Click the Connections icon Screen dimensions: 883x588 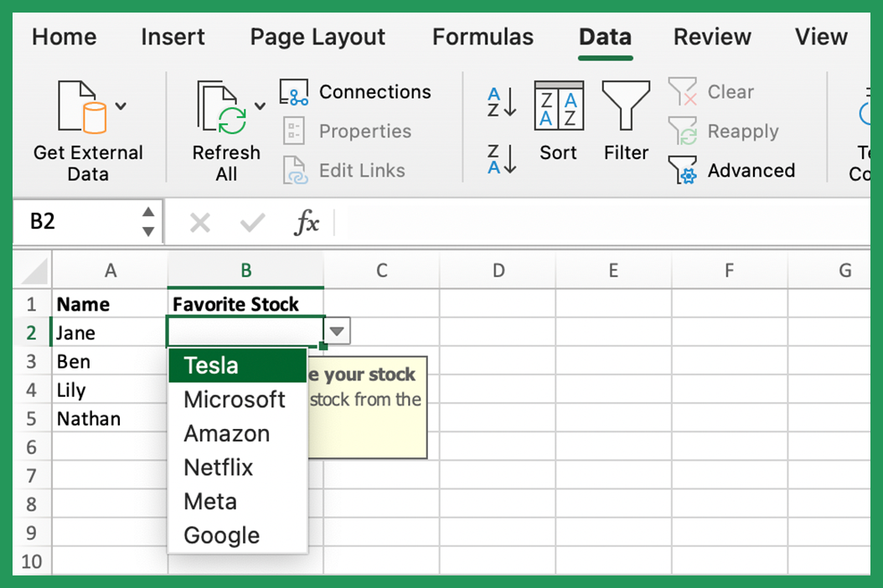click(x=294, y=92)
